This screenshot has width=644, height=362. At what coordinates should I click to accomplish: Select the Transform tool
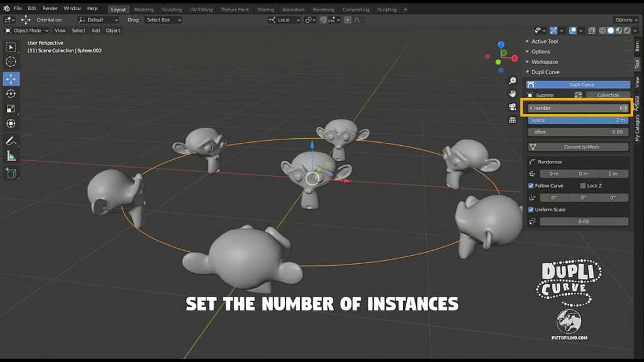point(11,124)
